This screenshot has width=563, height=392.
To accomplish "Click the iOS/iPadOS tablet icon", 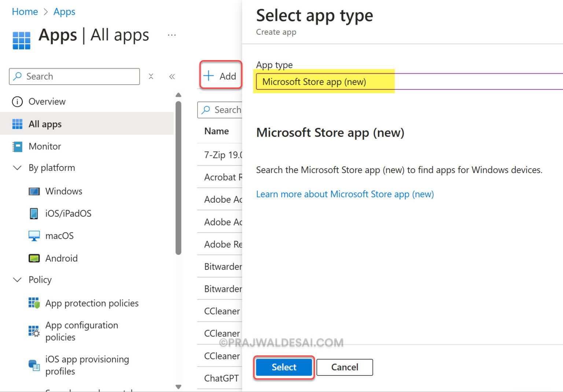I will [34, 213].
